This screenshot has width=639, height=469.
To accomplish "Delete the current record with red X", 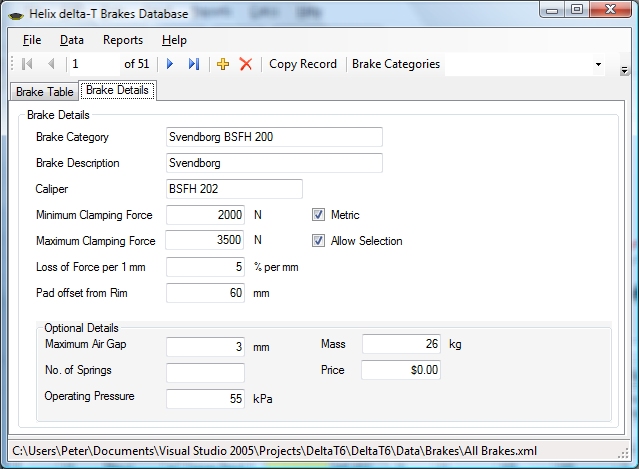I will pos(246,64).
